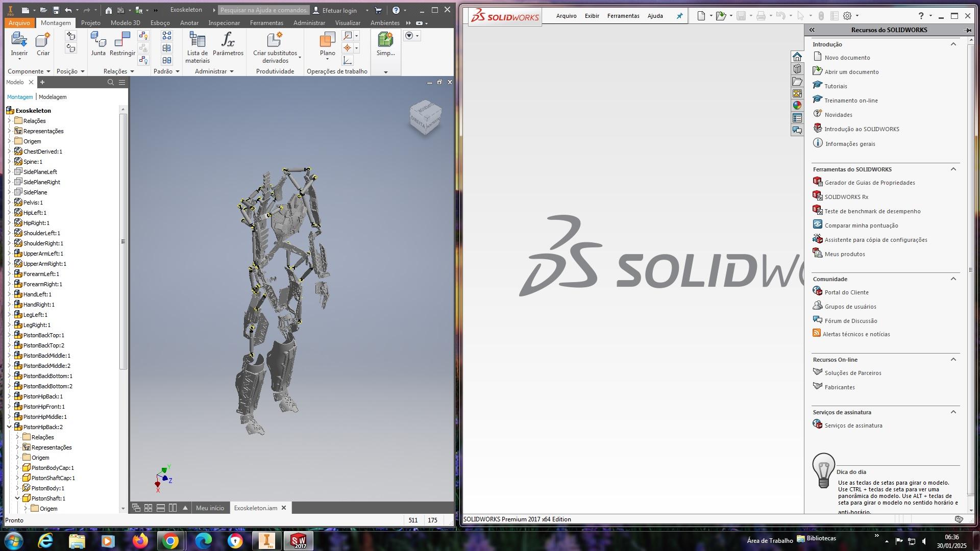Click the Inventor help search field
The height and width of the screenshot is (551, 980).
[x=263, y=10]
